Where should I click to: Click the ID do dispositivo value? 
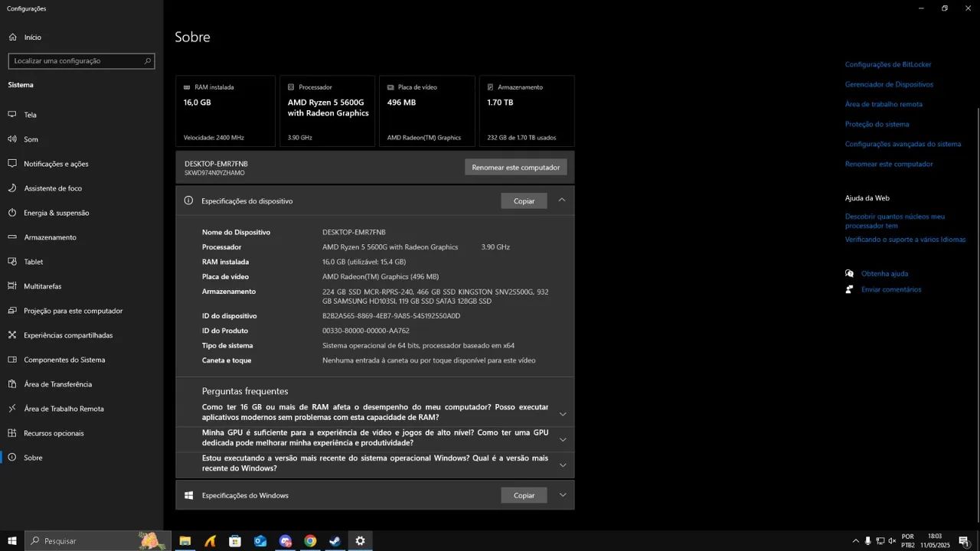click(391, 316)
